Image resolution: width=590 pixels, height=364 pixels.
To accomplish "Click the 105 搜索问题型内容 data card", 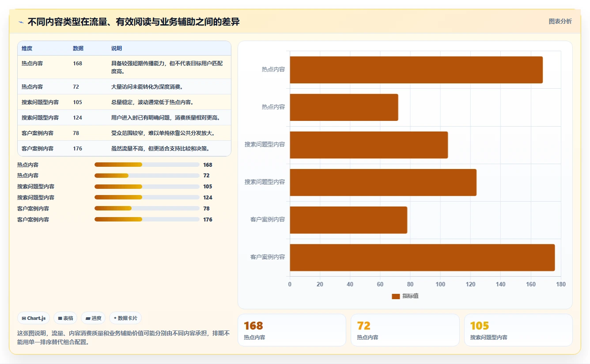I will point(518,330).
